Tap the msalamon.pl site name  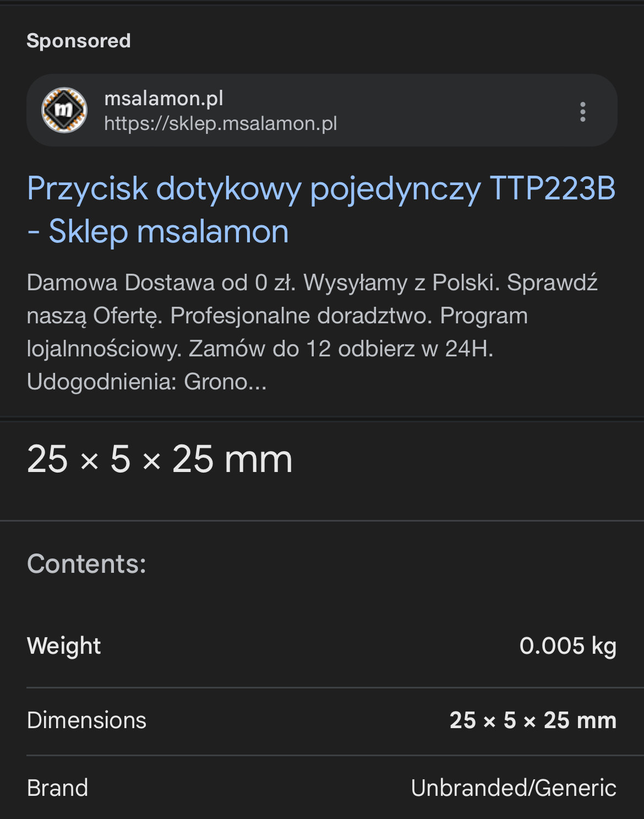(163, 98)
